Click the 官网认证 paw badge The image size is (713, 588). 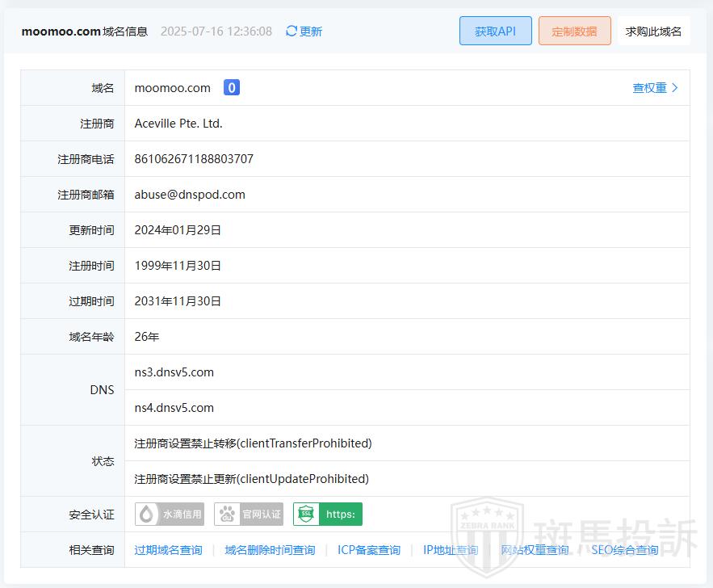click(x=249, y=514)
